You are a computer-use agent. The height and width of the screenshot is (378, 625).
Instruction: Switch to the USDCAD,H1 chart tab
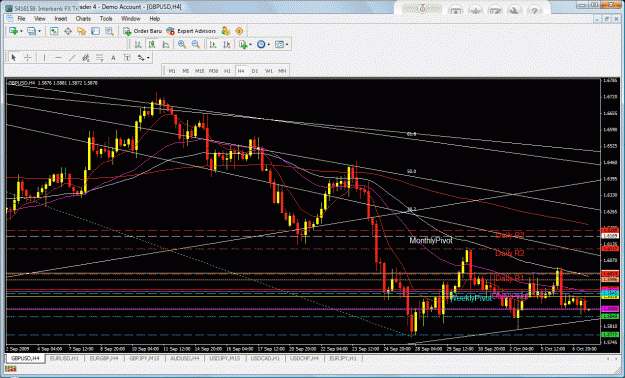point(265,359)
